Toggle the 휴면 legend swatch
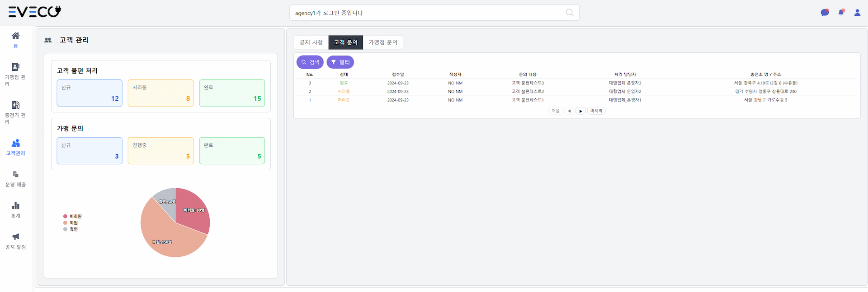This screenshot has height=292, width=868. (x=65, y=229)
